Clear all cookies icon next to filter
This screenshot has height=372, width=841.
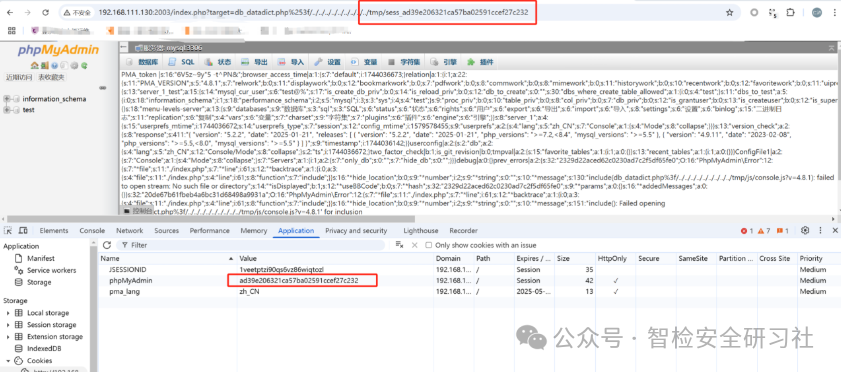click(x=399, y=245)
